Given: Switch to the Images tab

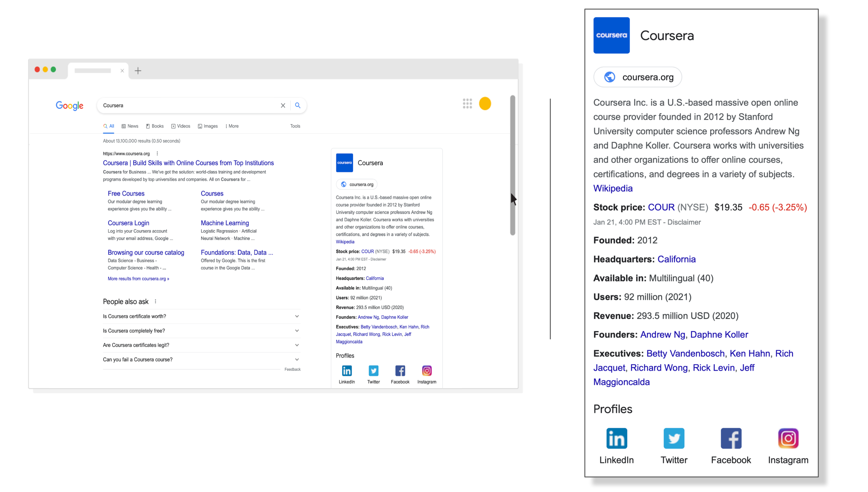Looking at the screenshot, I should pyautogui.click(x=208, y=126).
